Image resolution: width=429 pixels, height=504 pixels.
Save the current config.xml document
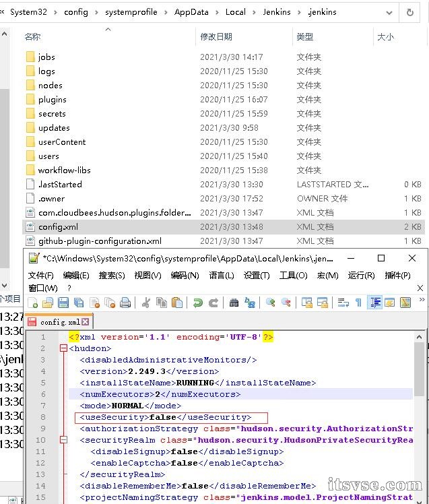point(63,303)
